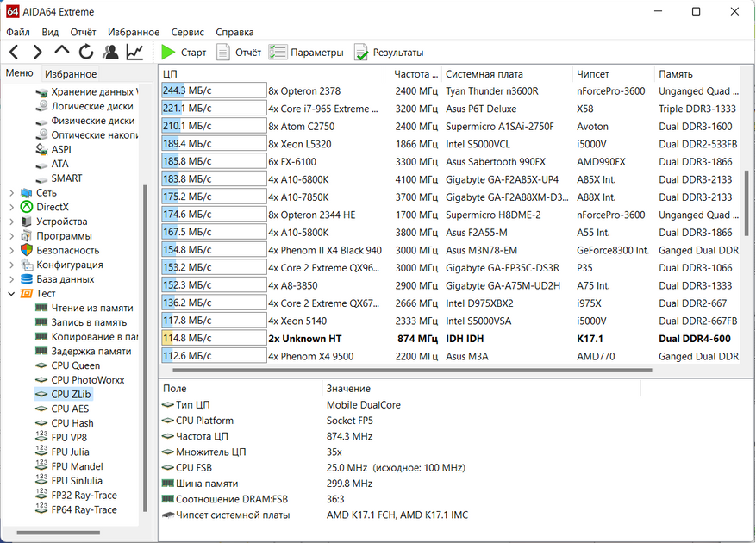
Task: Open the Сервис menu
Action: [x=188, y=32]
